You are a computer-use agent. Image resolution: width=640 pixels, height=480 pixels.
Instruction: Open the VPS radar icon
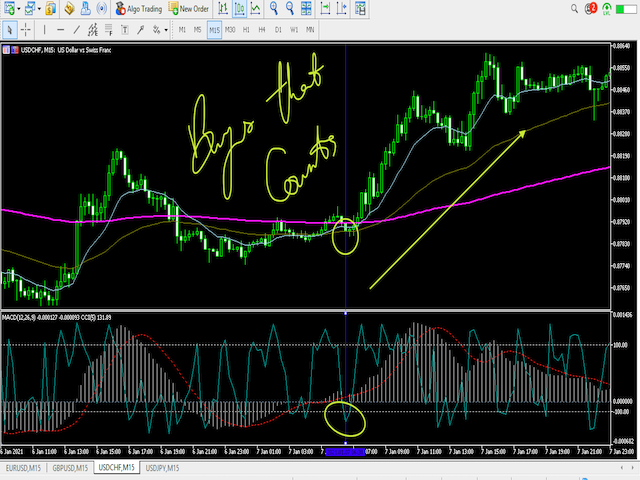click(101, 8)
